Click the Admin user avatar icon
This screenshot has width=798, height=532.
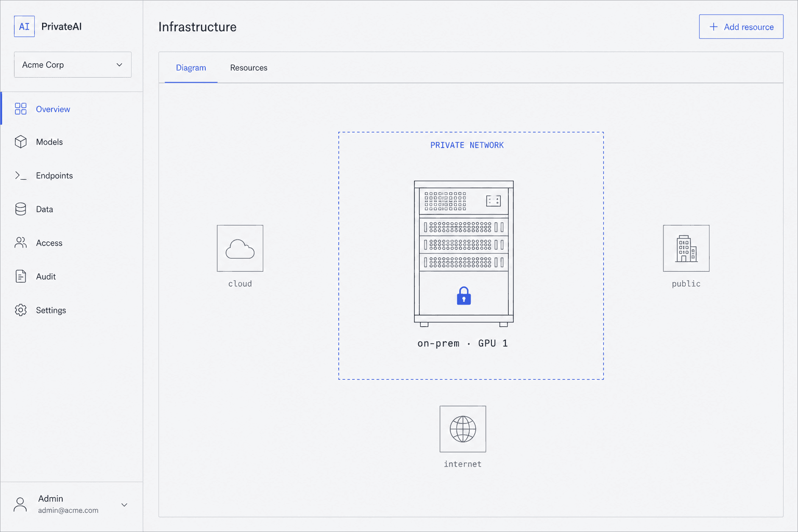(20, 504)
